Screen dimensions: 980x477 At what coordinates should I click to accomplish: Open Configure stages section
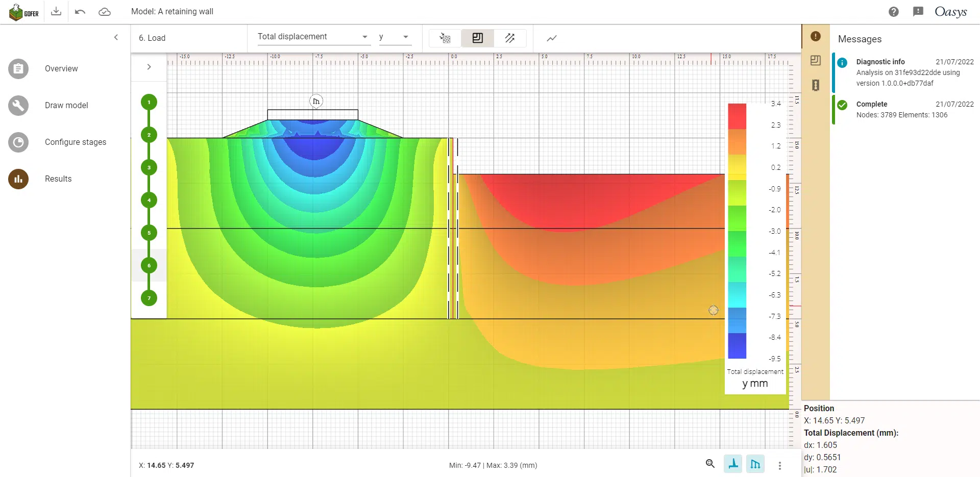click(76, 142)
